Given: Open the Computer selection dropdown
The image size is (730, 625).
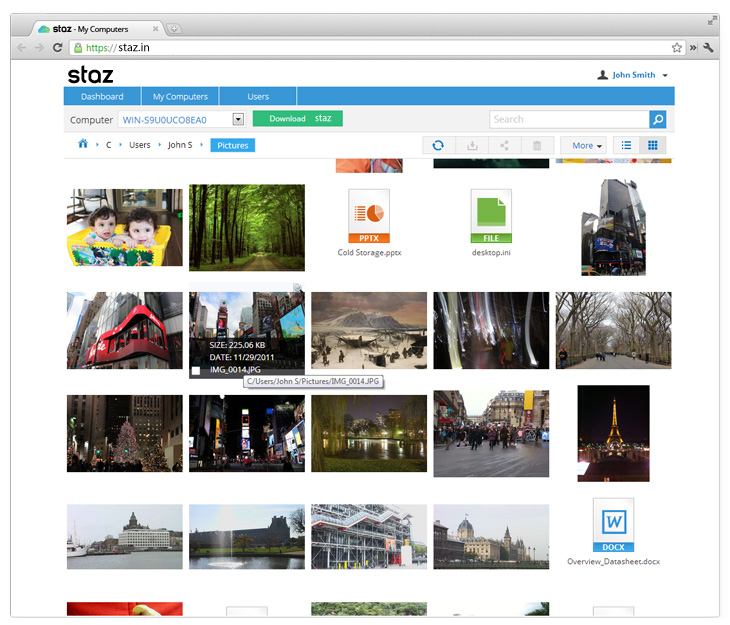Looking at the screenshot, I should click(x=238, y=119).
